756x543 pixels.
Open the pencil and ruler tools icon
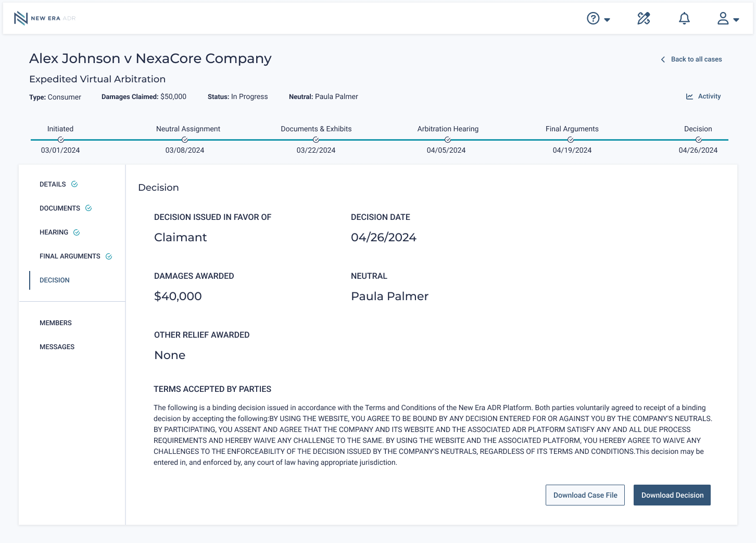644,19
